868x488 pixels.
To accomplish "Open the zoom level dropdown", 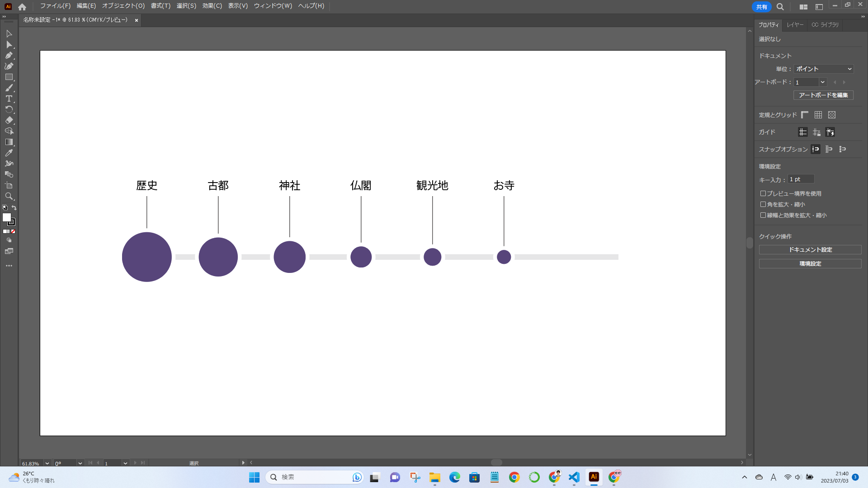I will [47, 463].
